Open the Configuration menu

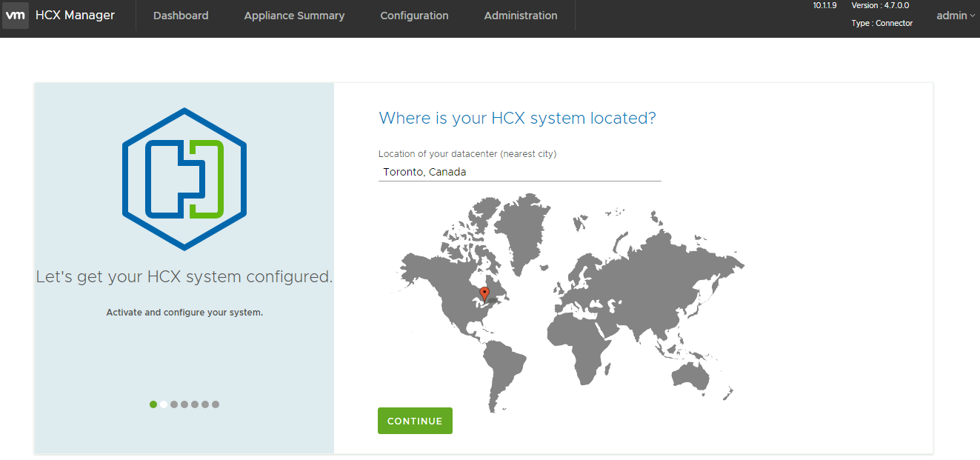tap(414, 15)
